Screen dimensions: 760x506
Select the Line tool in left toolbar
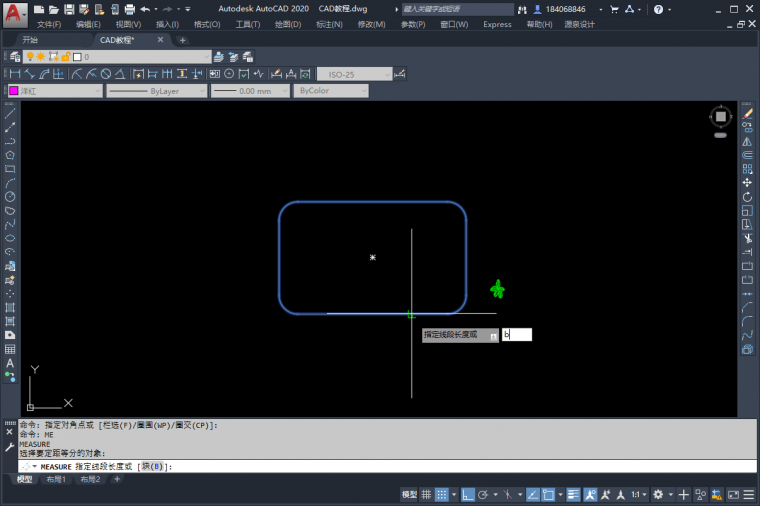(10, 113)
